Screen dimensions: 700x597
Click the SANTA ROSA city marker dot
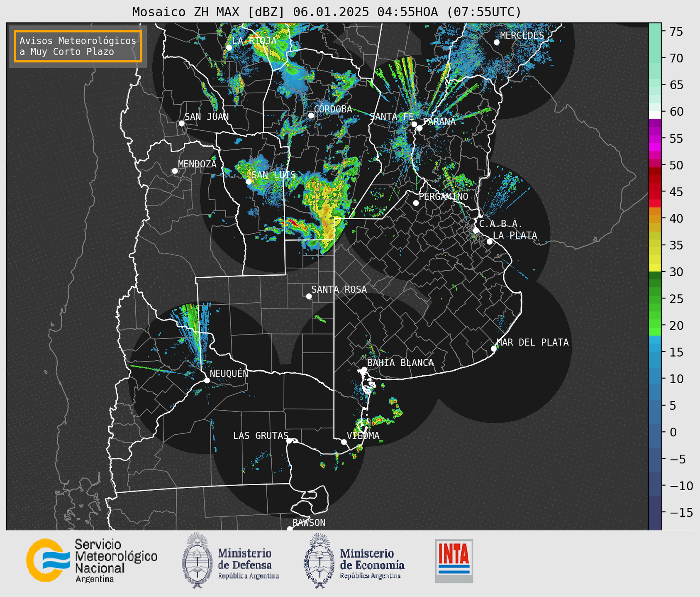tap(309, 296)
